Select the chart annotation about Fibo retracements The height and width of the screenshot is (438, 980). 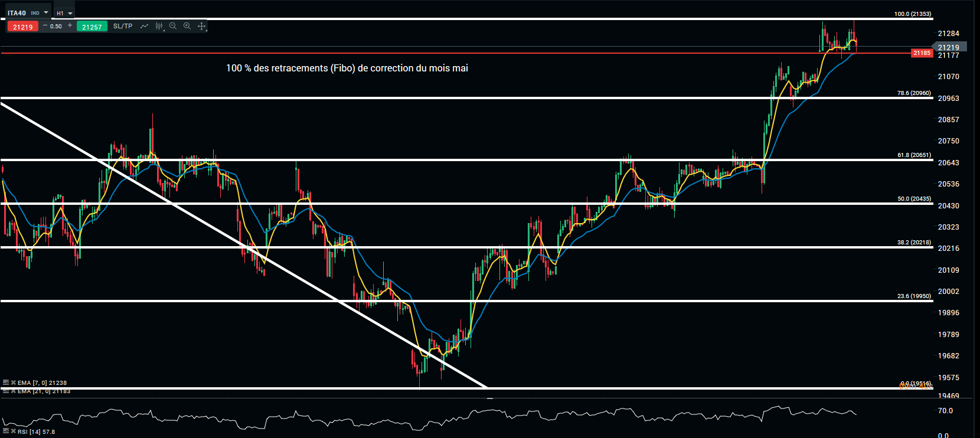(x=347, y=68)
